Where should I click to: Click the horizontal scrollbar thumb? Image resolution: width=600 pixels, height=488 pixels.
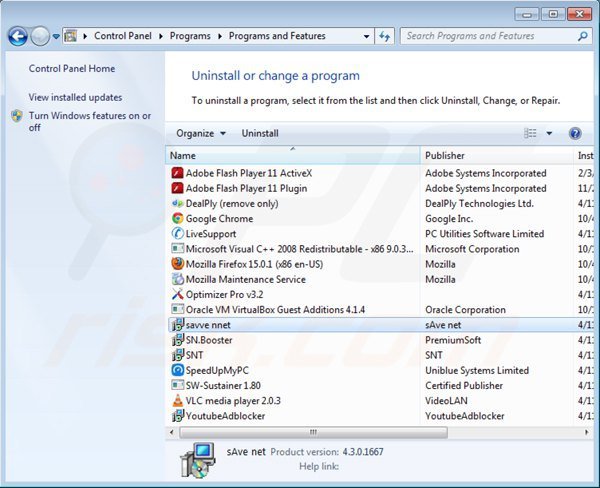313,433
